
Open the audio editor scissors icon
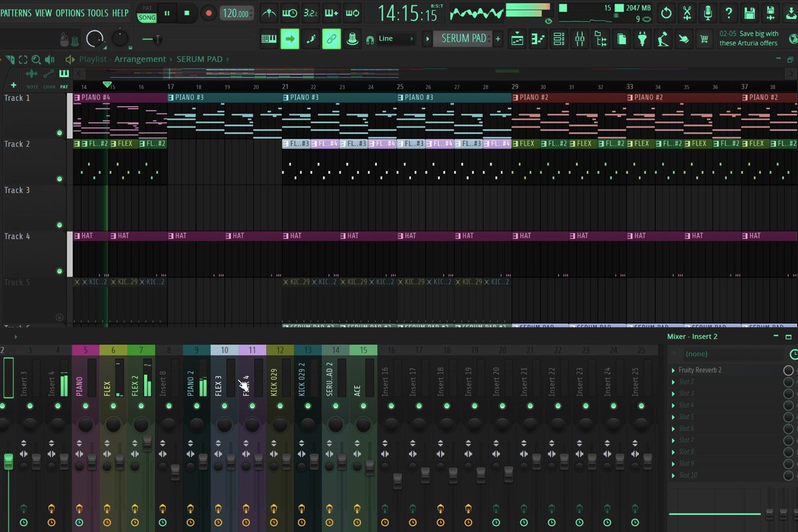(688, 12)
